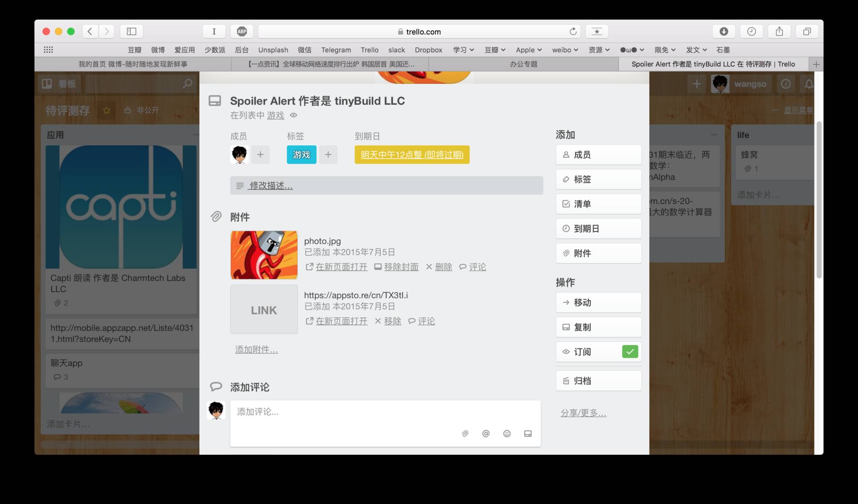Switch to the 办公专题 tab
Screen dimensions: 858x504
[x=523, y=64]
